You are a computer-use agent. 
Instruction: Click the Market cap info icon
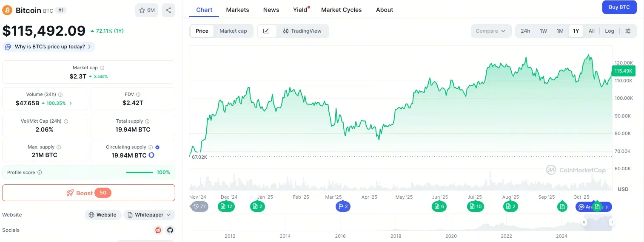(x=102, y=68)
